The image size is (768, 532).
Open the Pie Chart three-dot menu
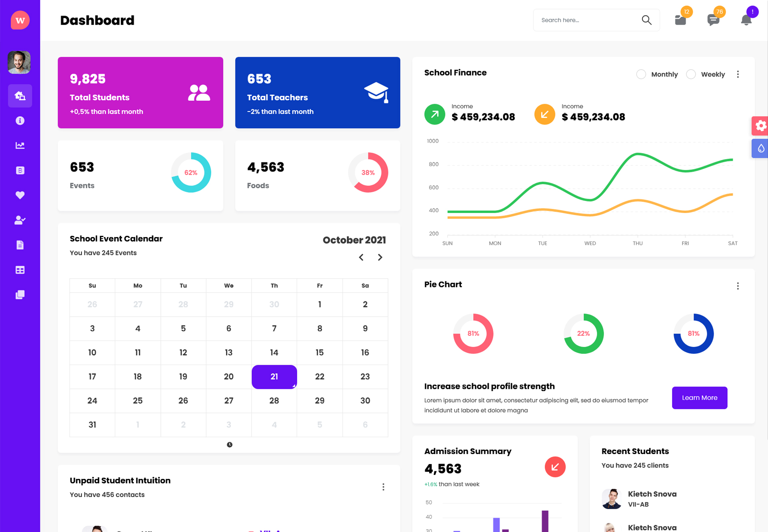tap(738, 286)
